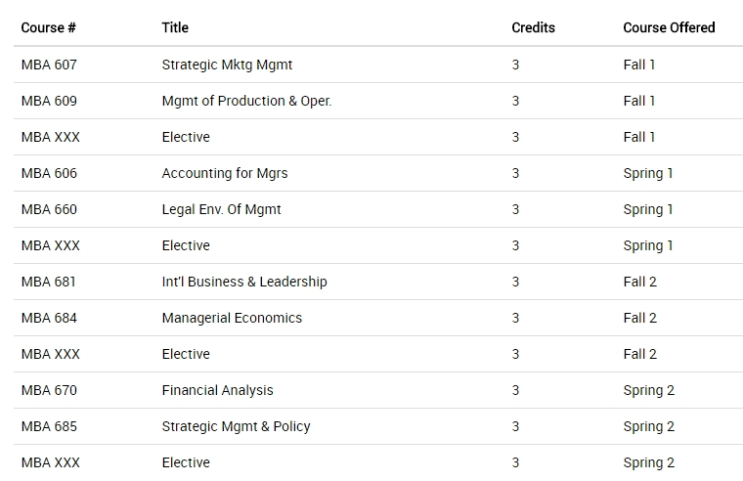Click the Accounting for Mgrs title

(x=225, y=173)
